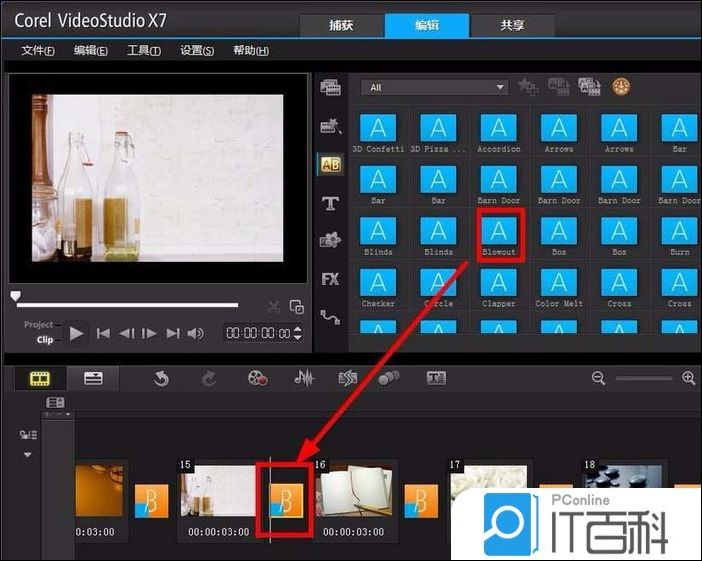Open the Graphic library icon
This screenshot has height=561, width=702.
[x=331, y=241]
